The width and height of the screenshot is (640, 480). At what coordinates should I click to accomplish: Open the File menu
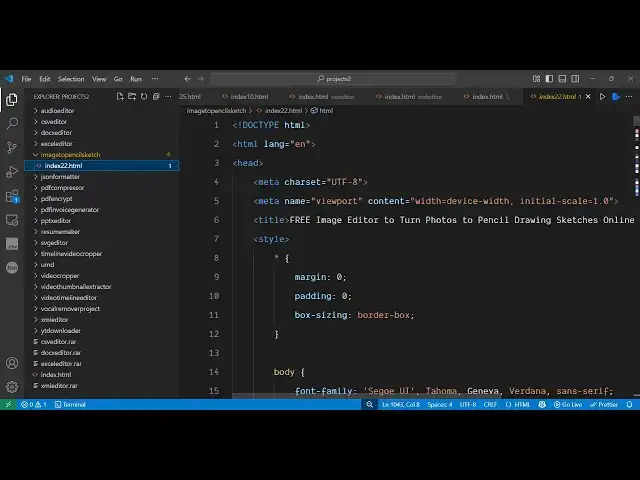tap(26, 79)
